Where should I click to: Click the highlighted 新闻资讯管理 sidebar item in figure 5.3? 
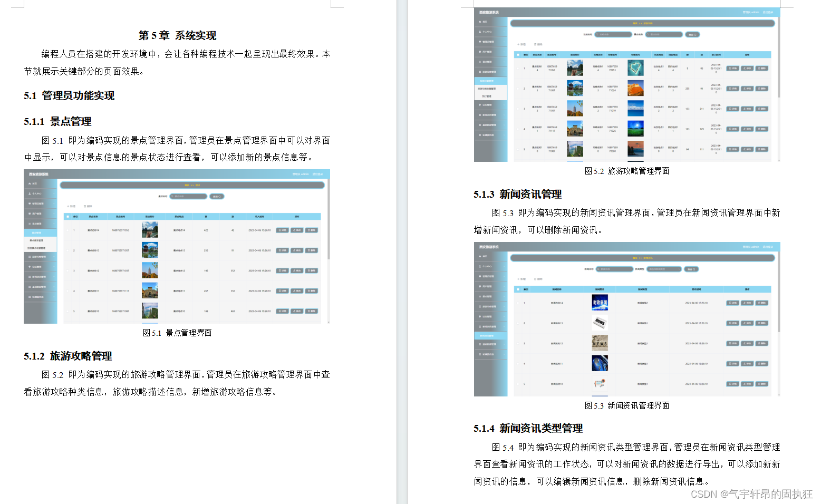pyautogui.click(x=490, y=335)
